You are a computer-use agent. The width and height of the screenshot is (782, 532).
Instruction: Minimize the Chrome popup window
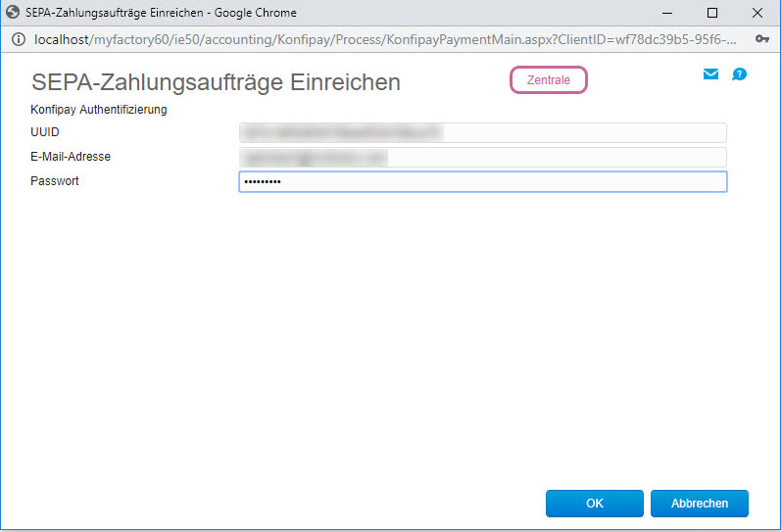[667, 13]
